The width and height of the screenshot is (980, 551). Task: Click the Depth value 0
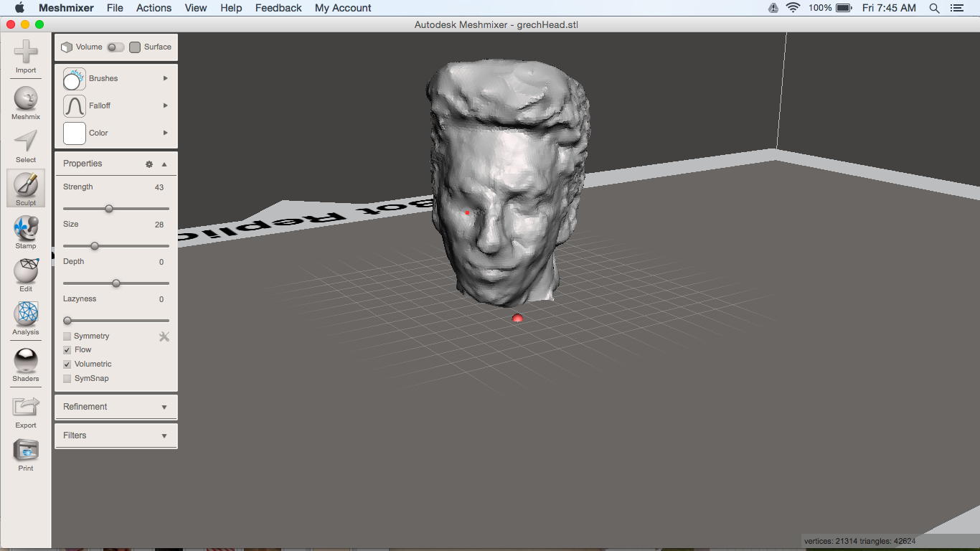tap(161, 263)
